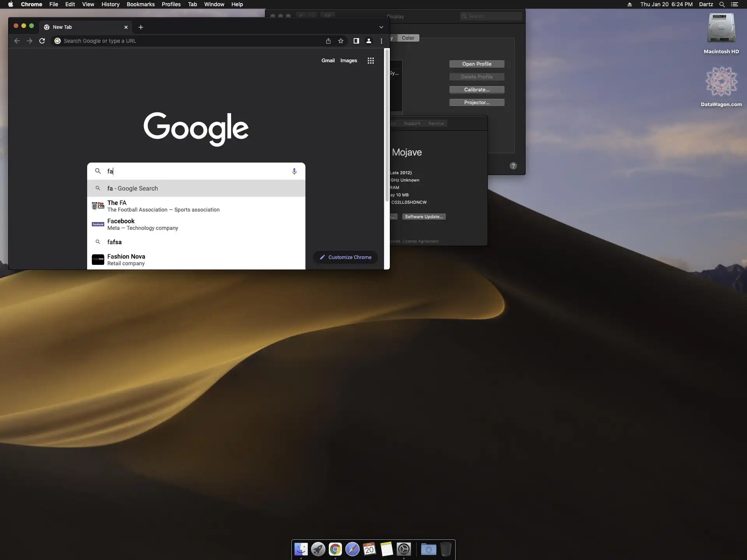Open the Google apps grid
This screenshot has width=747, height=560.
click(370, 61)
